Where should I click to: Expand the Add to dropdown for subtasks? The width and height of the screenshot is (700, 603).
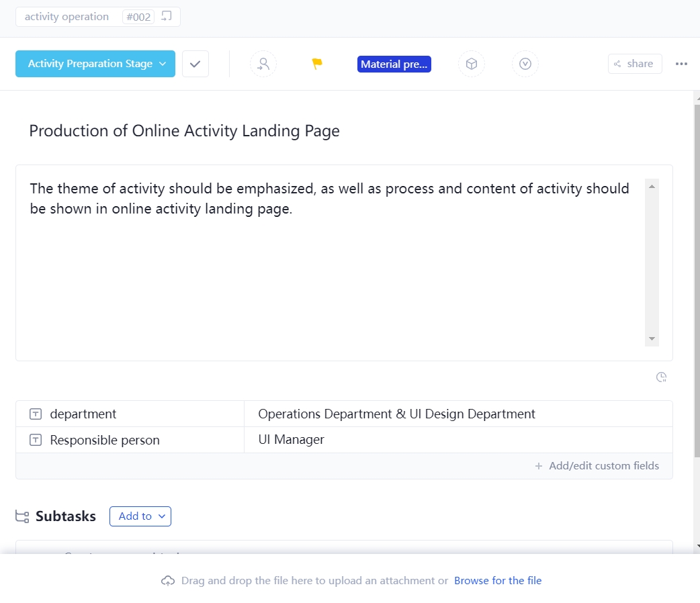point(140,516)
